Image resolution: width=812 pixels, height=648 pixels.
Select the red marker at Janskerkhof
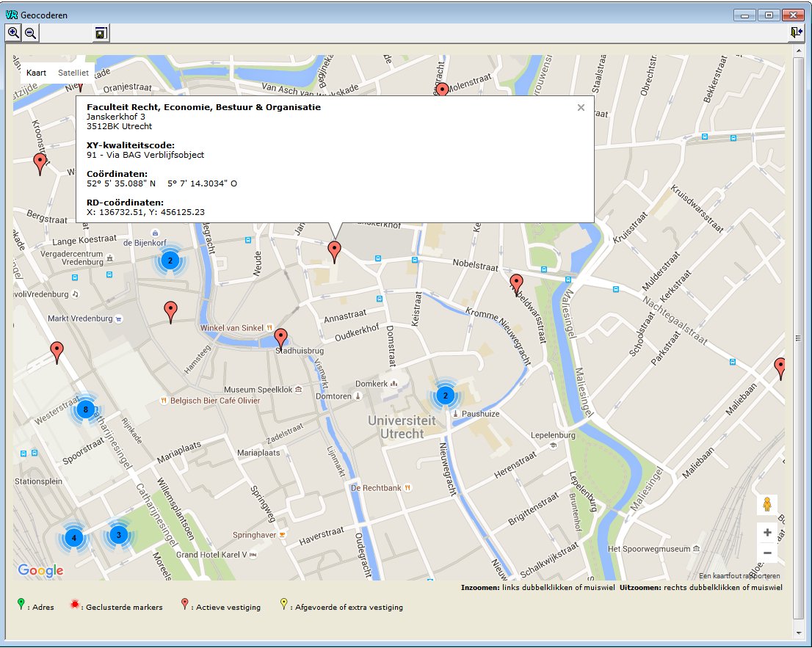coord(335,252)
